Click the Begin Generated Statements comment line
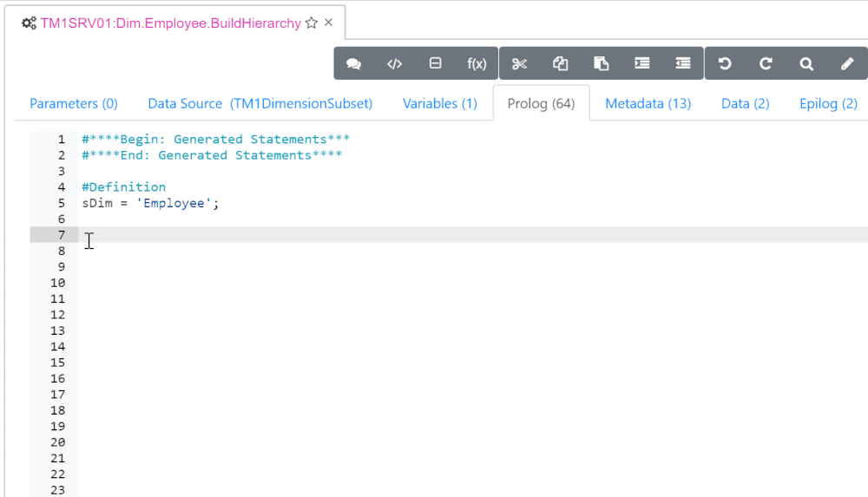 216,139
